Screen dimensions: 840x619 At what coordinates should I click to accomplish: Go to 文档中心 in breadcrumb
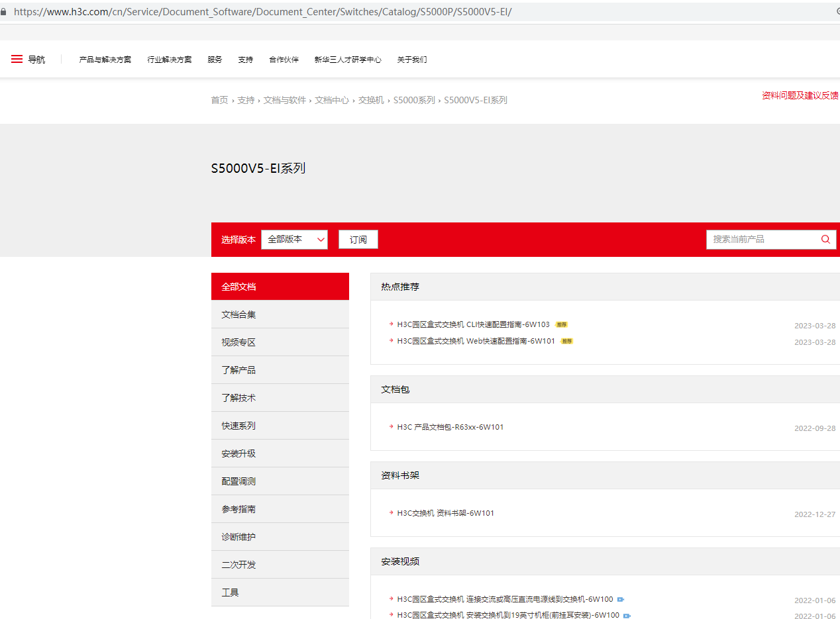click(x=332, y=100)
